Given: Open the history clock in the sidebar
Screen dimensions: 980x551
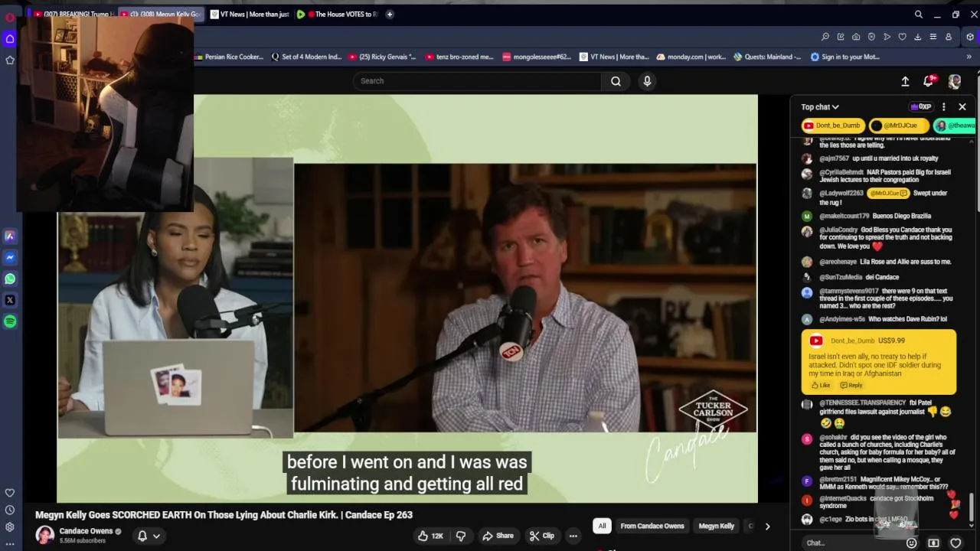Looking at the screenshot, I should pos(10,510).
